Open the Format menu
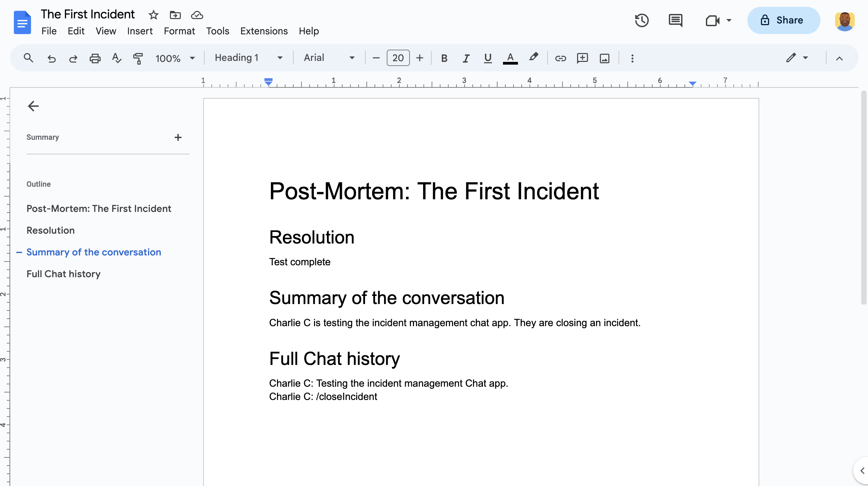Image resolution: width=868 pixels, height=486 pixels. click(179, 30)
